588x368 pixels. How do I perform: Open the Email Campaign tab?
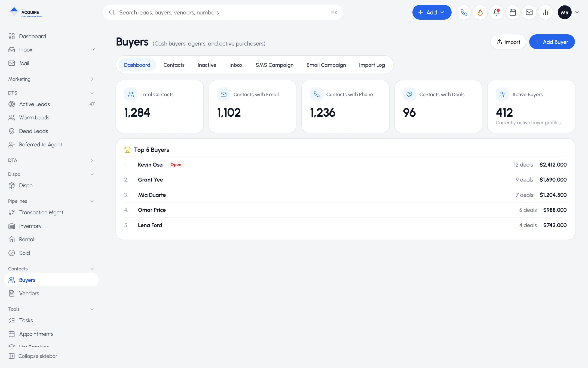[x=326, y=65]
